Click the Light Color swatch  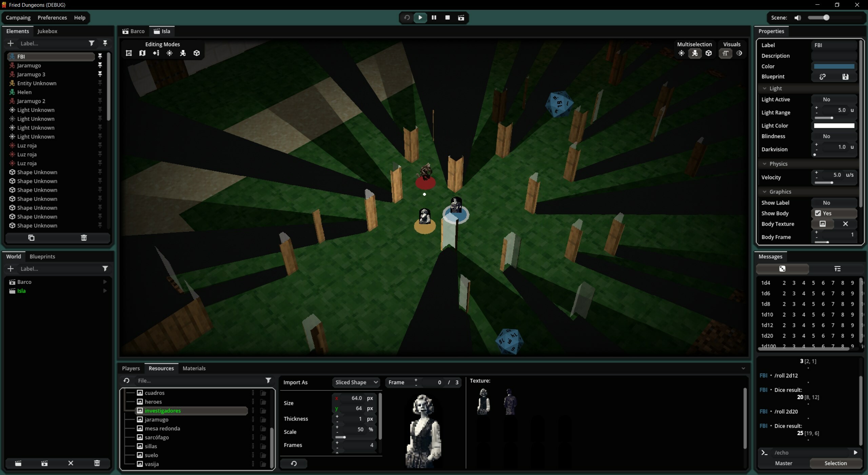(834, 125)
